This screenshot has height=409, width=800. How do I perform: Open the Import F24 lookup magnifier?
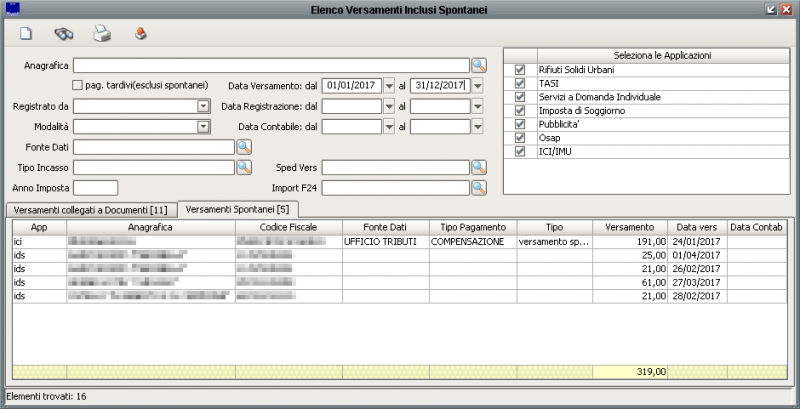click(x=478, y=187)
